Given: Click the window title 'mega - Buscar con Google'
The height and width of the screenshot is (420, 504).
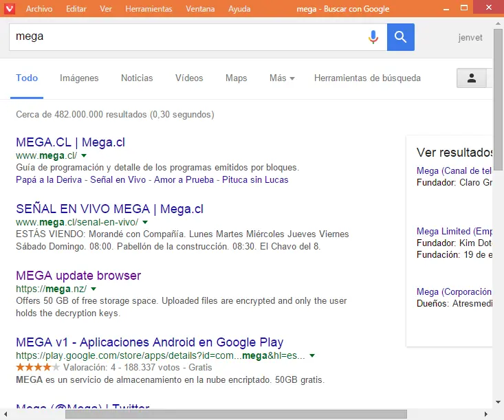Looking at the screenshot, I should click(343, 9).
